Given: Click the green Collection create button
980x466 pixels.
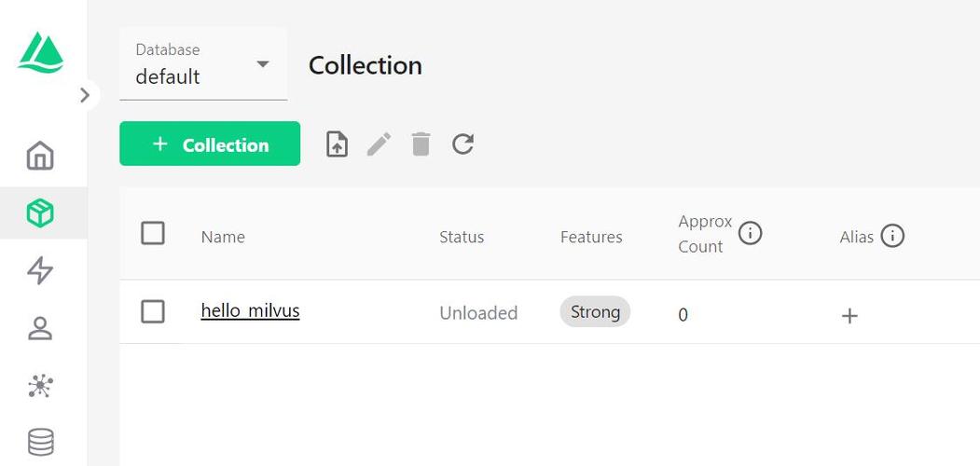Looking at the screenshot, I should [x=210, y=144].
